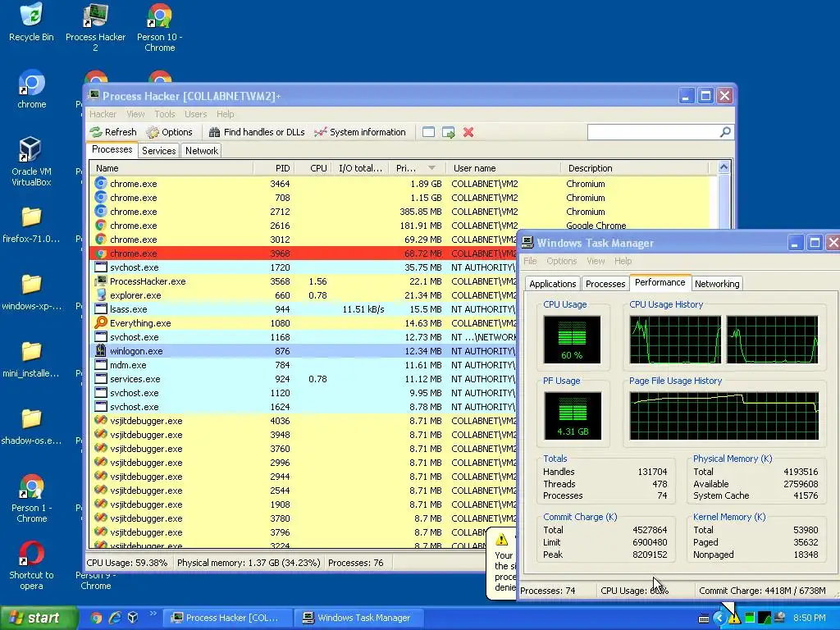Select svchost.exe row with PID 1720
This screenshot has width=840, height=630.
(304, 267)
